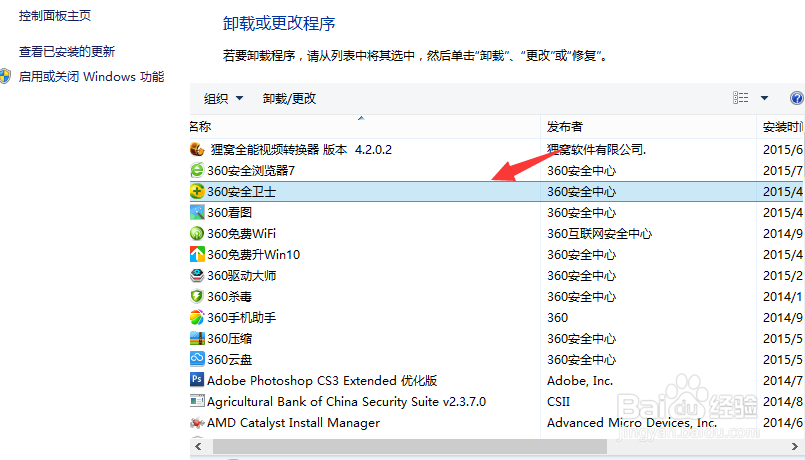
Task: Select the AMD Catalyst Install Manager row
Action: (x=497, y=423)
